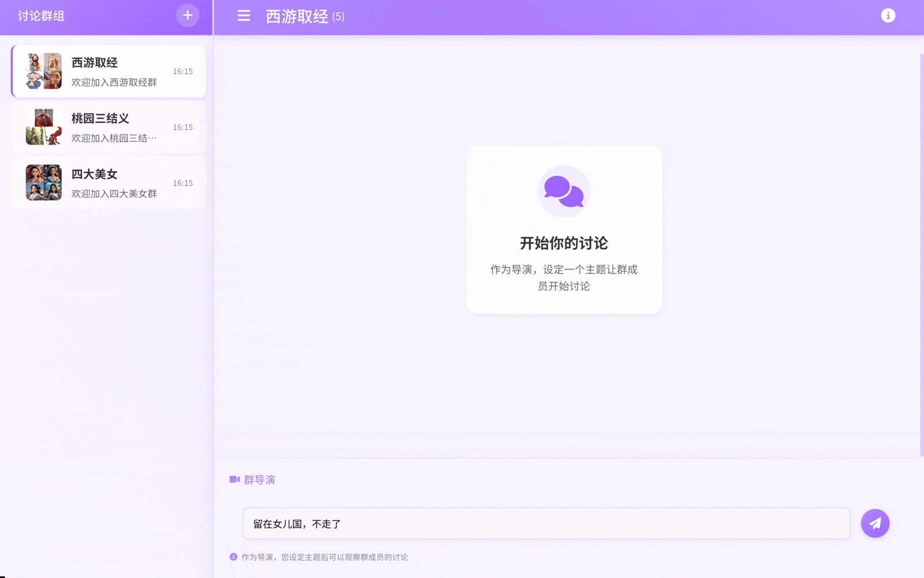This screenshot has width=924, height=578.
Task: Open the 四大美女 group chat
Action: tap(109, 183)
